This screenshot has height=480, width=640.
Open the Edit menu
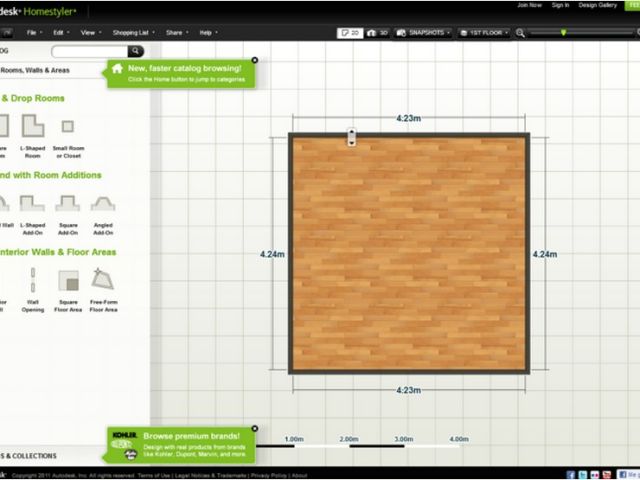click(x=62, y=32)
